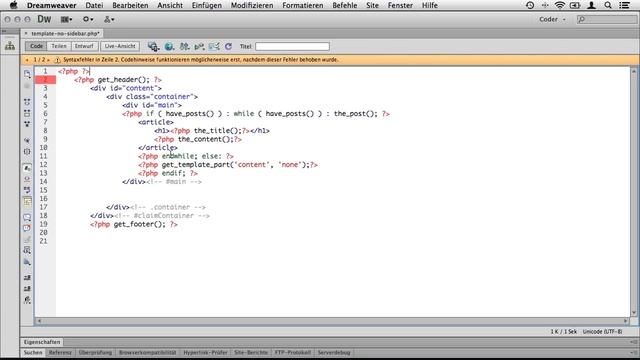Click the warning icon in the error bar
Image resolution: width=640 pixels, height=360 pixels.
tap(57, 60)
